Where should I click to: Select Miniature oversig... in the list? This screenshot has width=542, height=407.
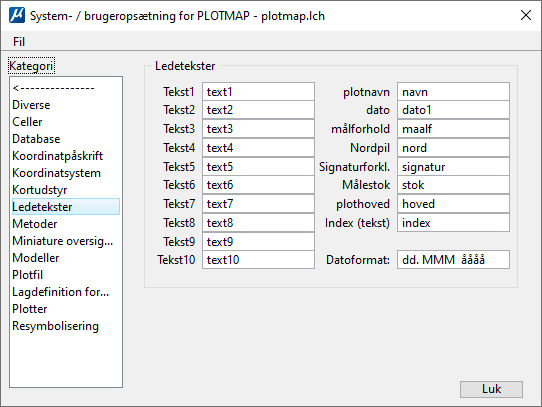(x=63, y=241)
